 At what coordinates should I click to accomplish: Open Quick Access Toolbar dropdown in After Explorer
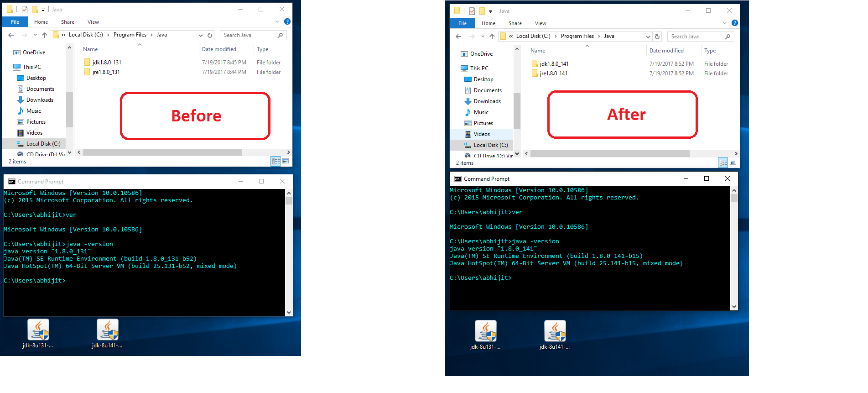[491, 11]
